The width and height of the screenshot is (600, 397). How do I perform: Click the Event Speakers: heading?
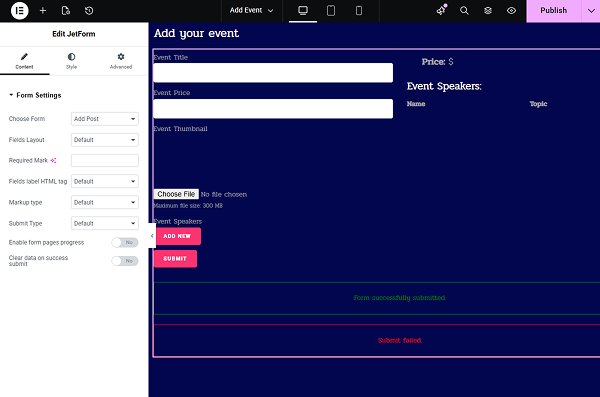444,86
